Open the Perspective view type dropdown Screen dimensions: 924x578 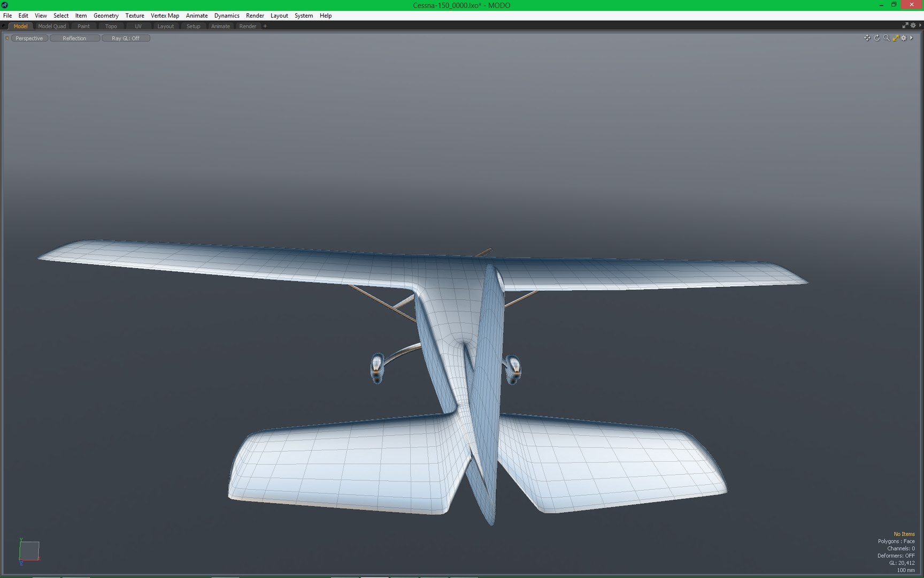[29, 39]
